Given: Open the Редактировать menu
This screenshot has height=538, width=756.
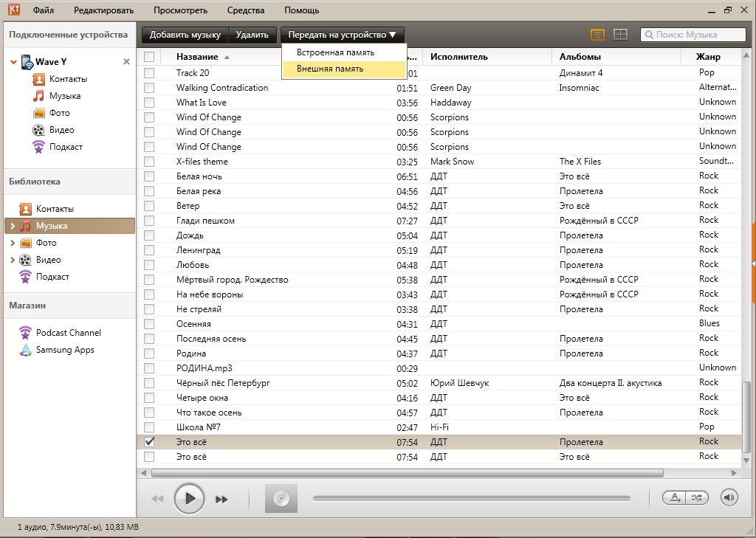Looking at the screenshot, I should pos(103,10).
